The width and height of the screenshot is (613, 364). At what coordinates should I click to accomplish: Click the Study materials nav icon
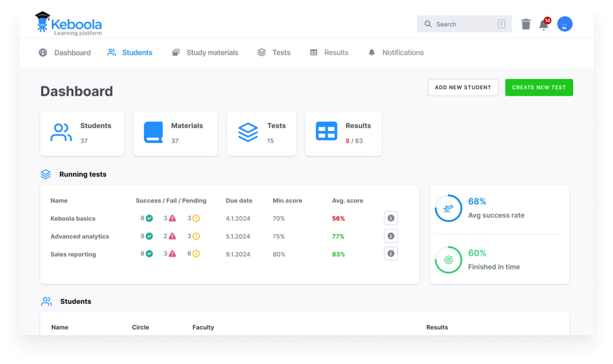click(x=176, y=52)
